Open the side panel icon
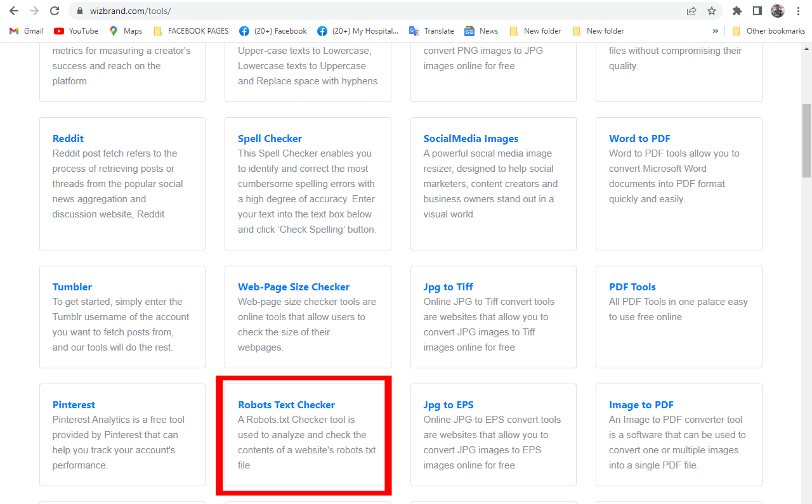The image size is (812, 504). click(756, 11)
